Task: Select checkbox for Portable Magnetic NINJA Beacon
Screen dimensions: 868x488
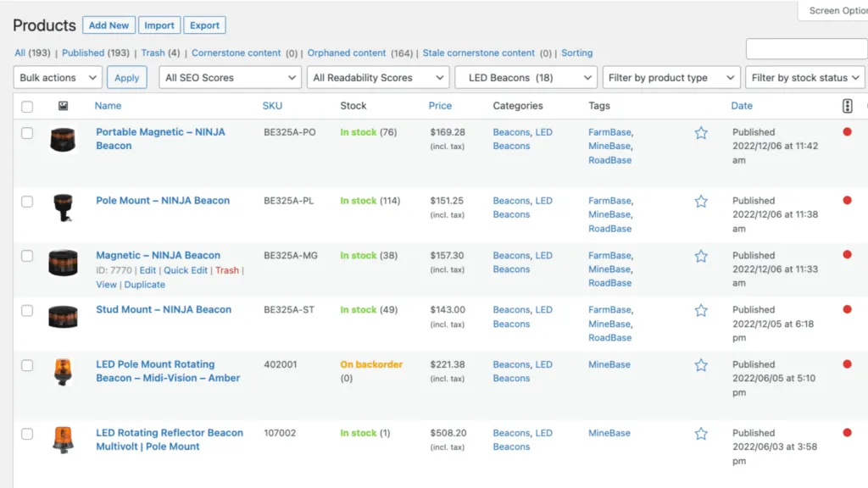Action: 27,133
